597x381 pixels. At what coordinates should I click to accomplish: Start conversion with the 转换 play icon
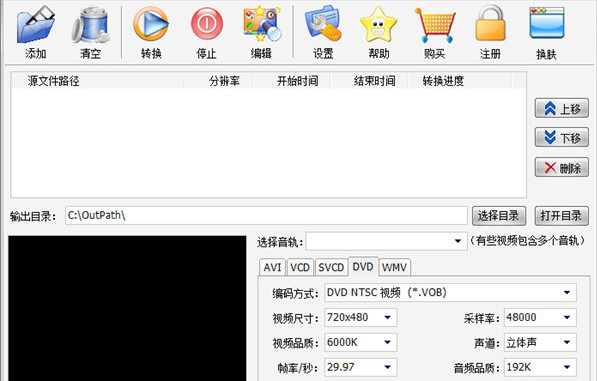point(151,24)
